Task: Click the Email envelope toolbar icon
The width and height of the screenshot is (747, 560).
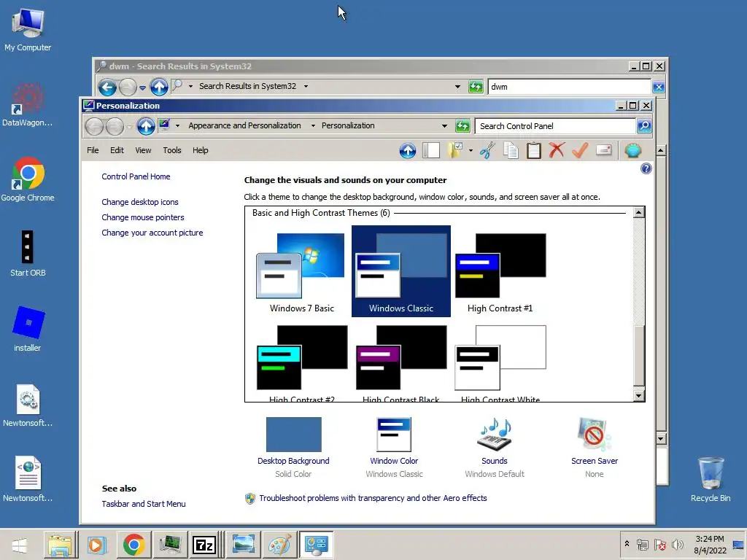Action: [x=603, y=150]
